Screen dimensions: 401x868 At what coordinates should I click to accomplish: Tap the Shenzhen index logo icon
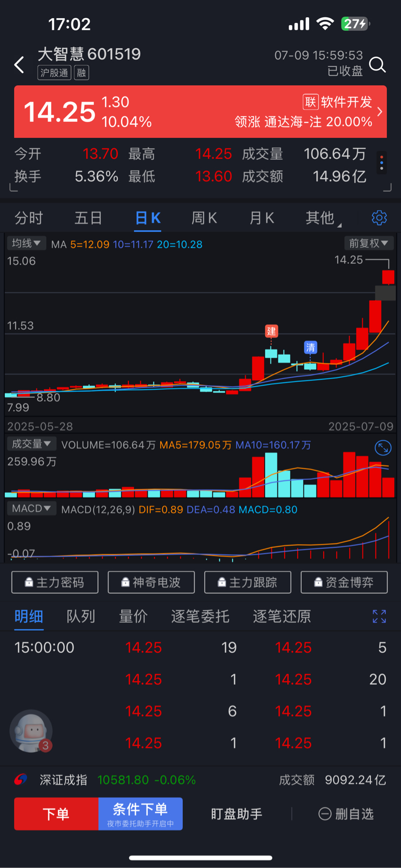coord(20,780)
